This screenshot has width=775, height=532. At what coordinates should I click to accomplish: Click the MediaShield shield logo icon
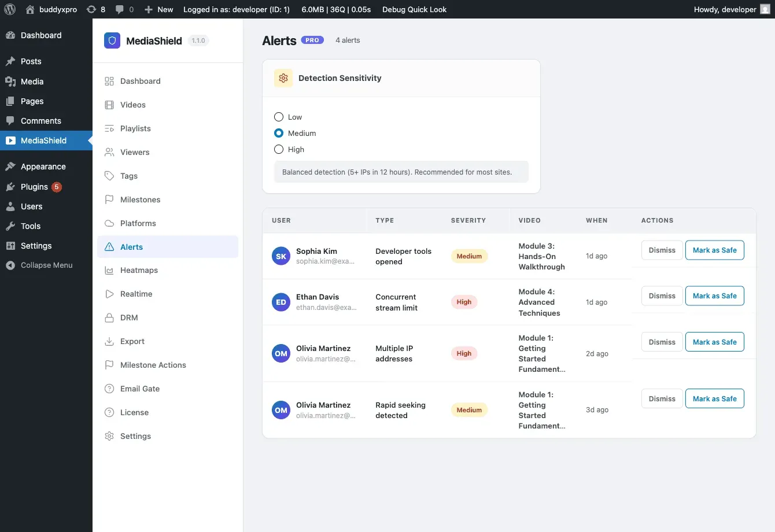(x=112, y=40)
